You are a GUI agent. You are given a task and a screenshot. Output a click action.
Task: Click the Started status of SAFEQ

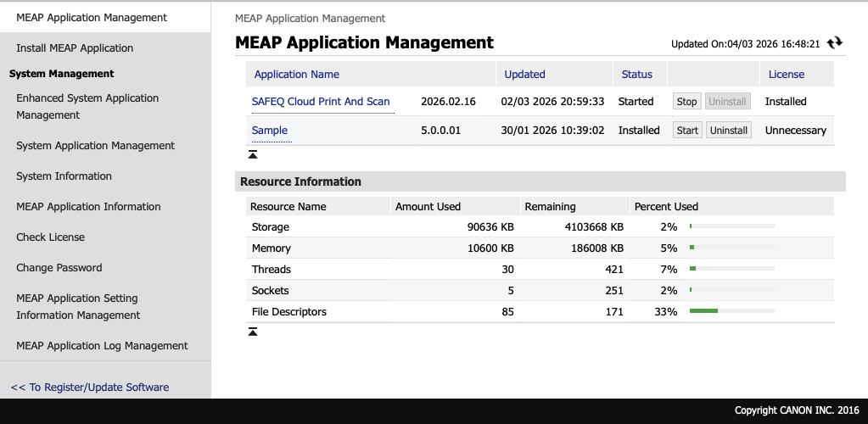636,101
